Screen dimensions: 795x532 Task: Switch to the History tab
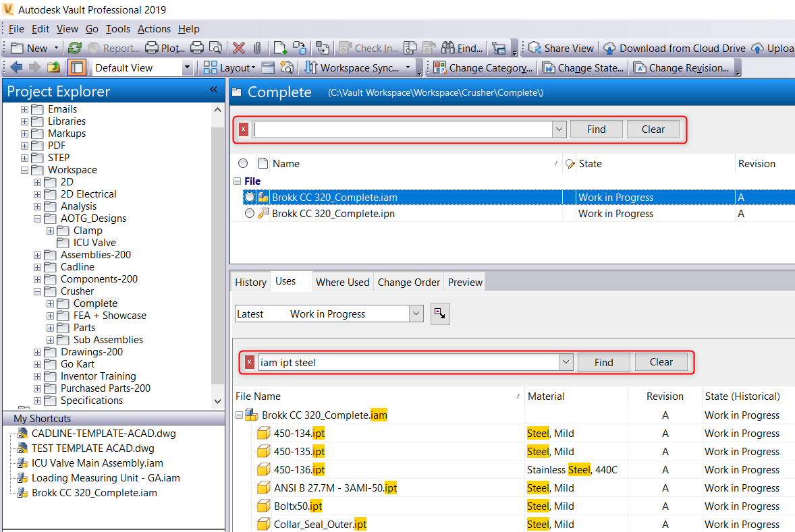pos(250,283)
